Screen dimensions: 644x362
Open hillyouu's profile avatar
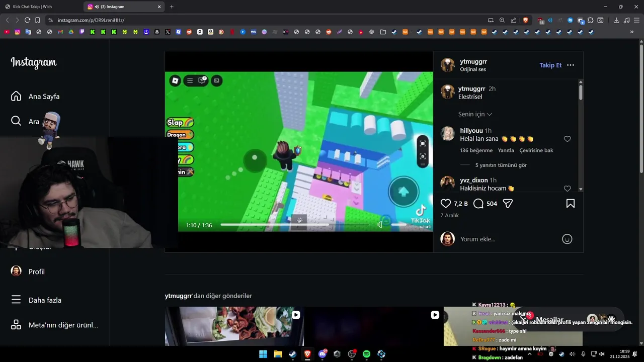(x=448, y=133)
